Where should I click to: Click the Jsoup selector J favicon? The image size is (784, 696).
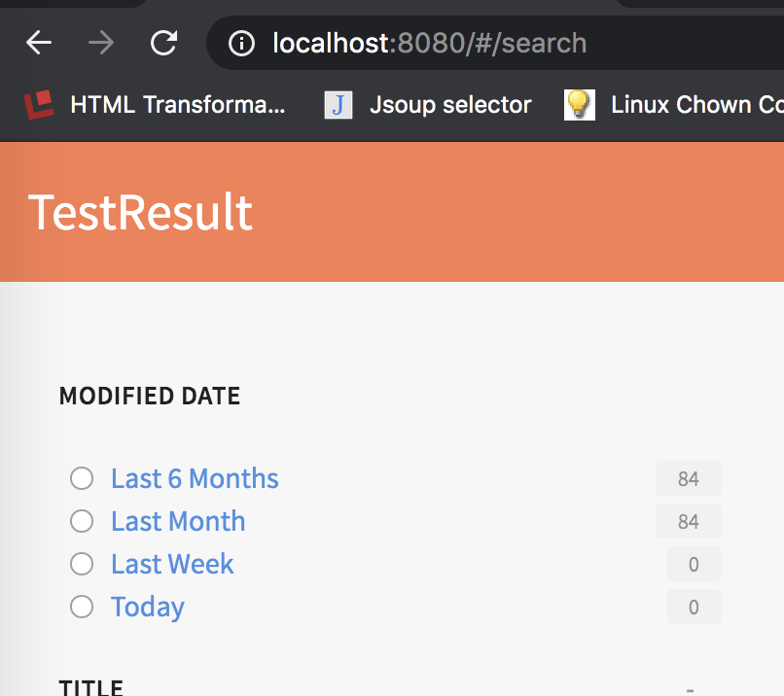pos(339,105)
